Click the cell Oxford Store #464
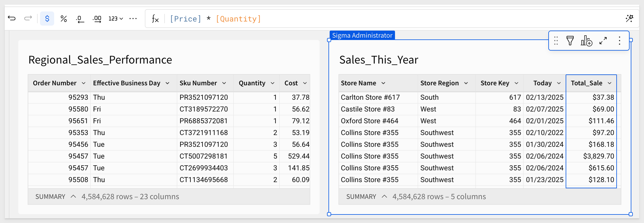The width and height of the screenshot is (644, 223). point(378,121)
